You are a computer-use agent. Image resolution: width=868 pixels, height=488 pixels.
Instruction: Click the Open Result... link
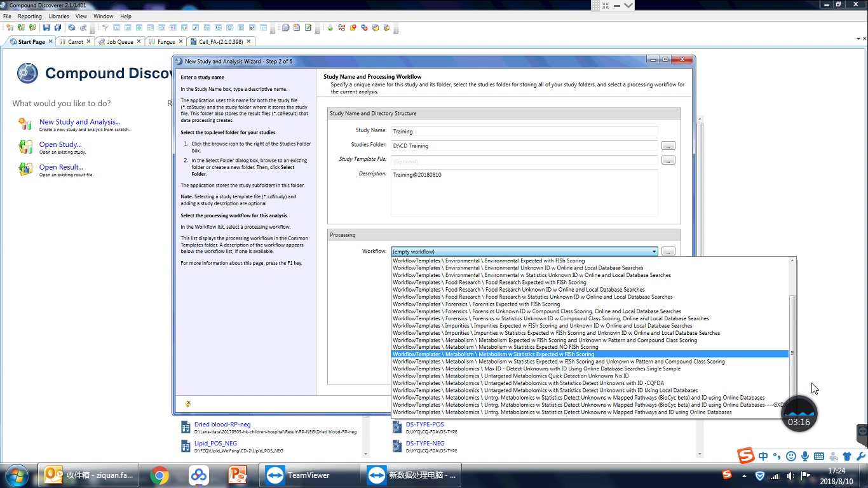click(61, 167)
